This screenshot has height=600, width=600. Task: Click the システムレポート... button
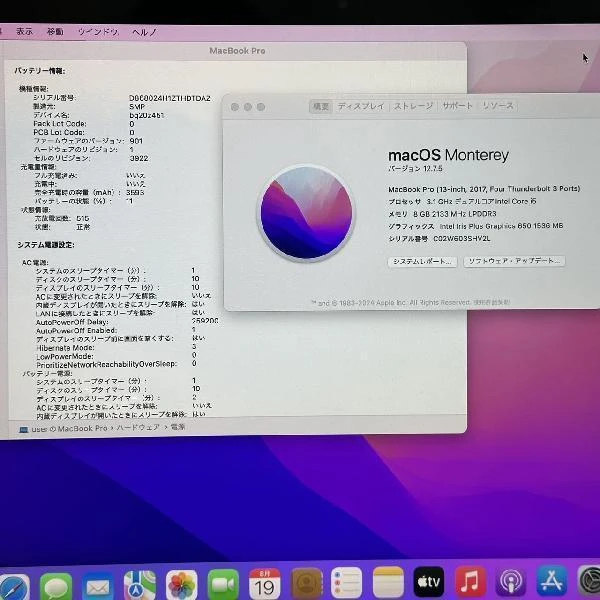click(x=422, y=261)
